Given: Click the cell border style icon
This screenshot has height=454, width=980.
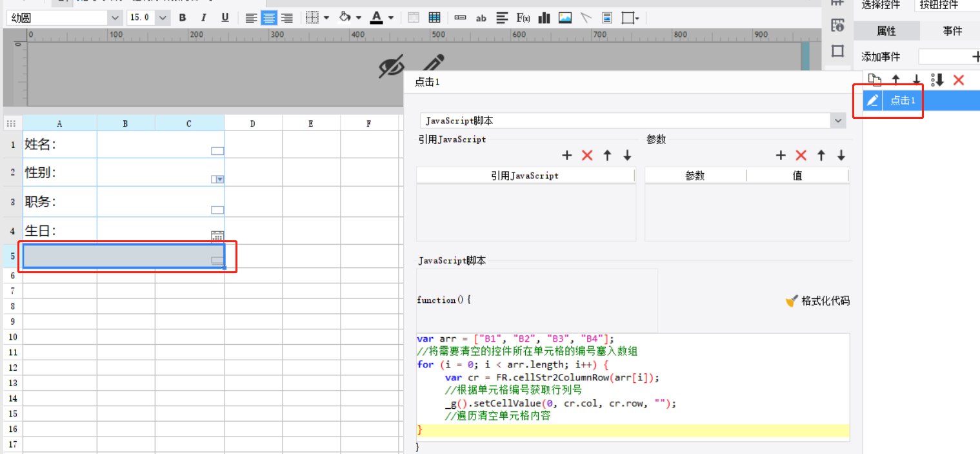Looking at the screenshot, I should (x=312, y=18).
